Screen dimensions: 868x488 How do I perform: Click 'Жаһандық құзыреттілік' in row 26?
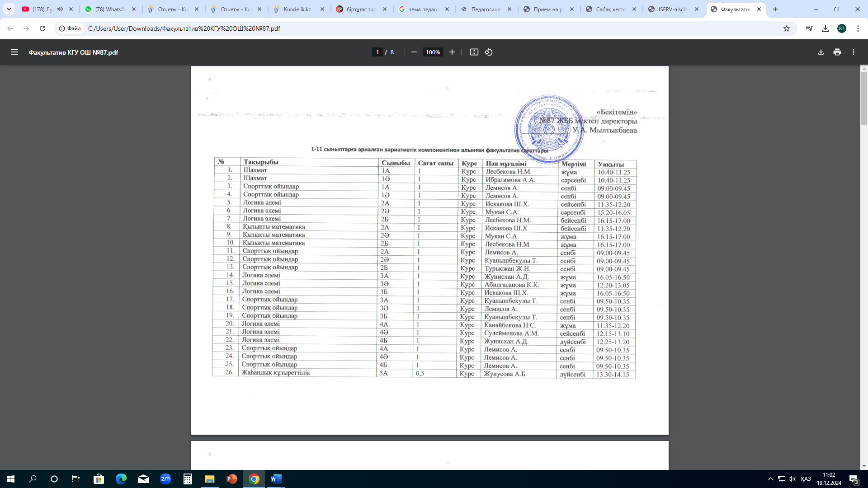click(x=276, y=373)
